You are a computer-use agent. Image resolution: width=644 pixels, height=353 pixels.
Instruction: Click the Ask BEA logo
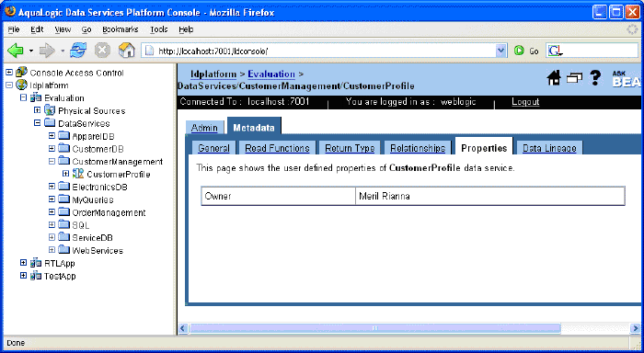pos(627,79)
